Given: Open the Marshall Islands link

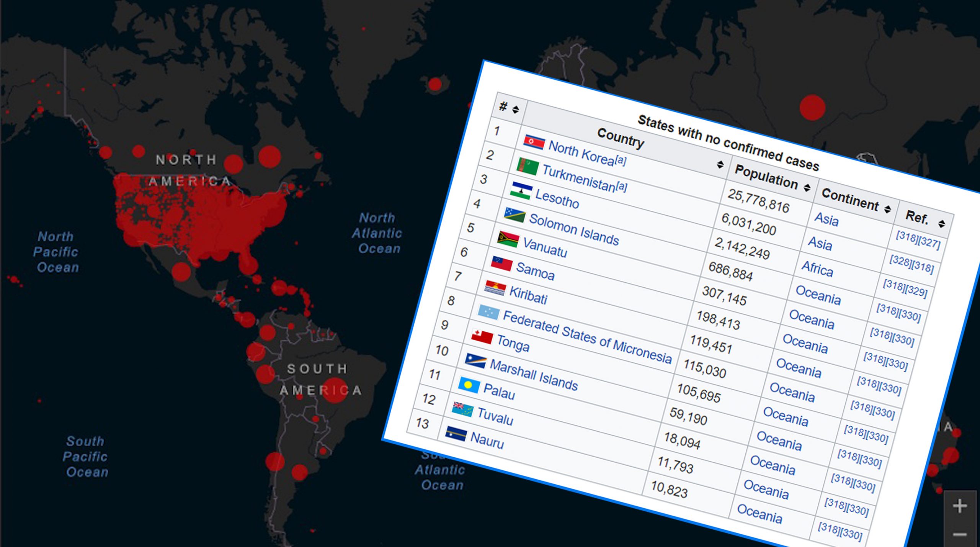Looking at the screenshot, I should click(534, 375).
